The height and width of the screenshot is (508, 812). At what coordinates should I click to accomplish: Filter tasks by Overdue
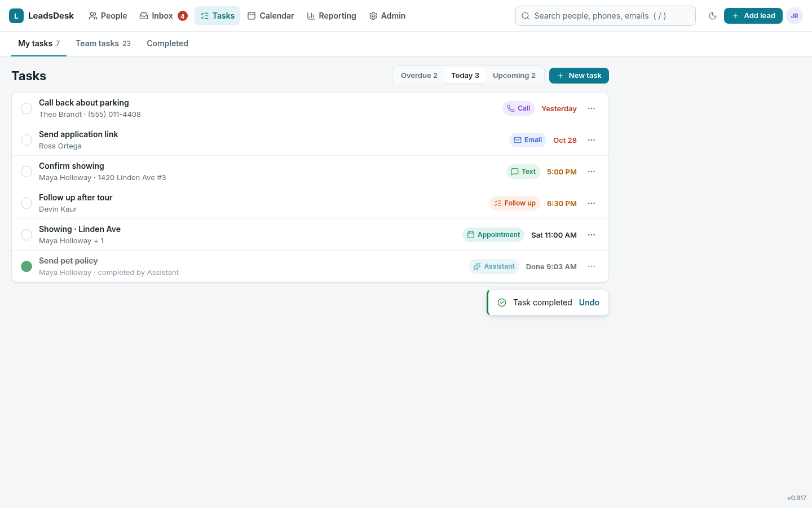click(419, 76)
